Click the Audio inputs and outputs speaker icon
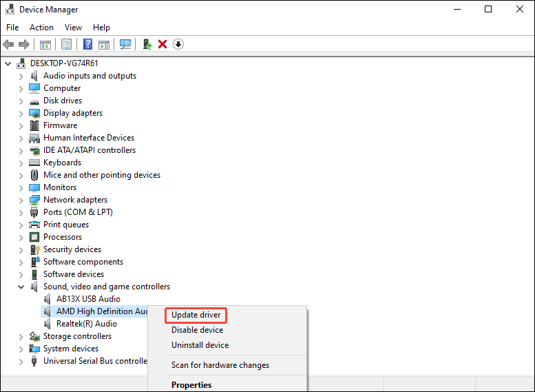This screenshot has width=535, height=392. click(34, 76)
